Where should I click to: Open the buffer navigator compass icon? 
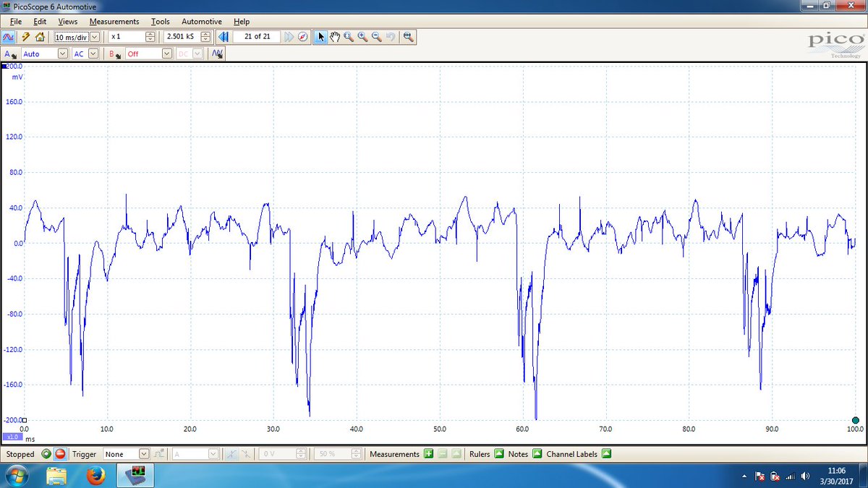coord(303,37)
